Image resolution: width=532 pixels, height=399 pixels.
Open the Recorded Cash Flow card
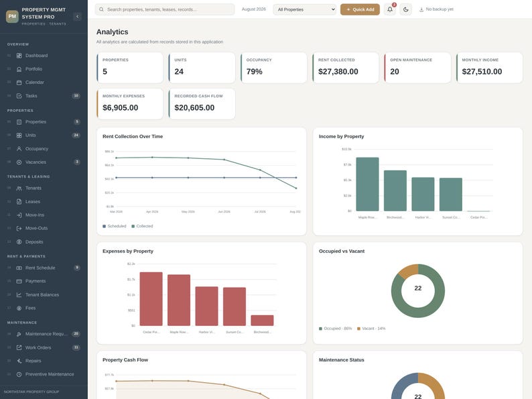click(202, 104)
